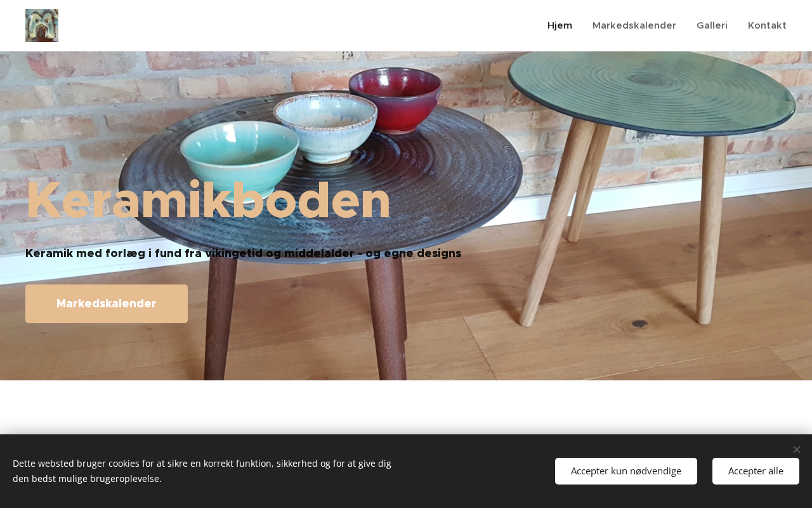Image resolution: width=812 pixels, height=508 pixels.
Task: Dismiss the cookie banner with X icon
Action: [x=797, y=450]
